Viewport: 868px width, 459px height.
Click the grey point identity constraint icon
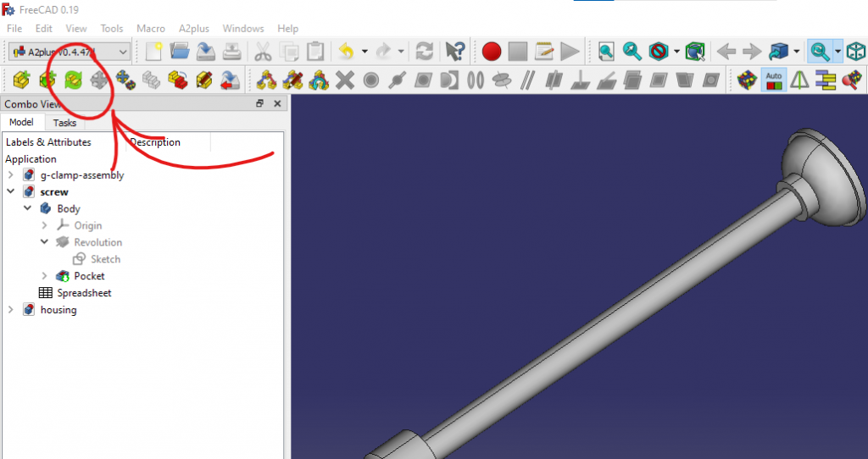click(x=371, y=80)
